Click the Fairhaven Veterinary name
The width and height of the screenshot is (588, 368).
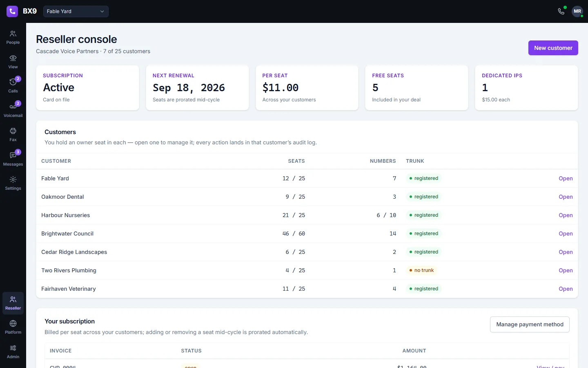(x=68, y=289)
